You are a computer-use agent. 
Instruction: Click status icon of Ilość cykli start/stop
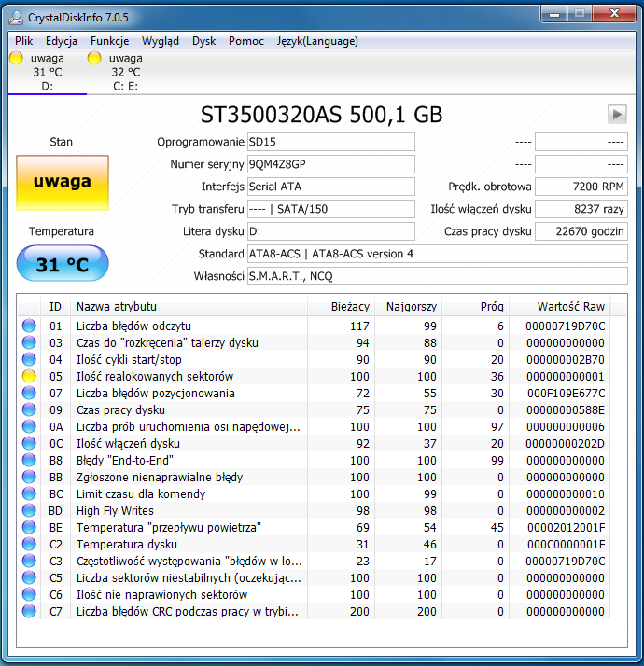29,359
